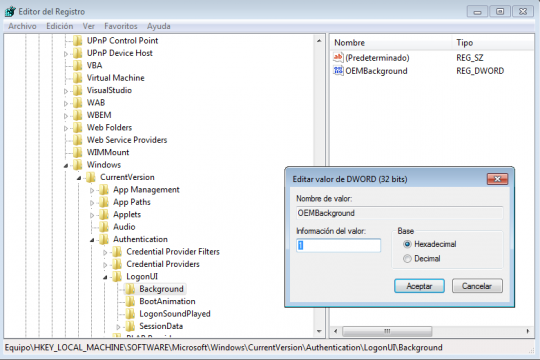540x360 pixels.
Task: Click the Información del valor field
Action: click(339, 245)
